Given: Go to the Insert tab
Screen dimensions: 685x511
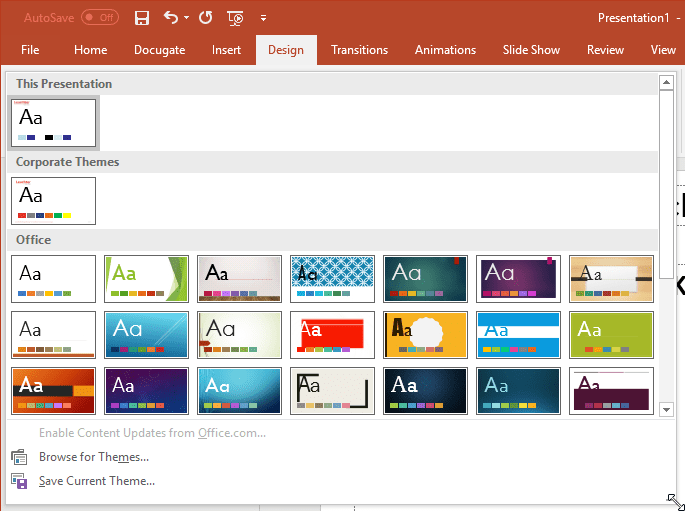Looking at the screenshot, I should 226,50.
